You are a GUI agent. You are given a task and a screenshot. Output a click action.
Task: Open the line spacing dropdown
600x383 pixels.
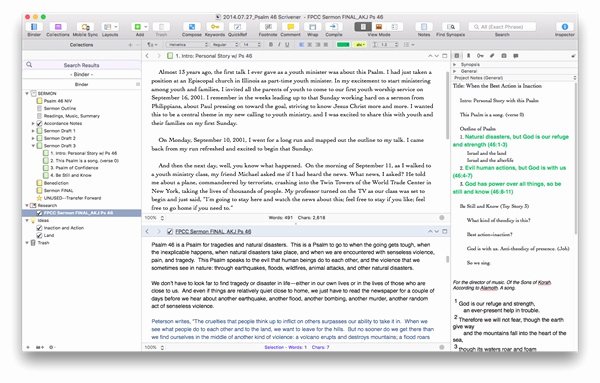[385, 45]
